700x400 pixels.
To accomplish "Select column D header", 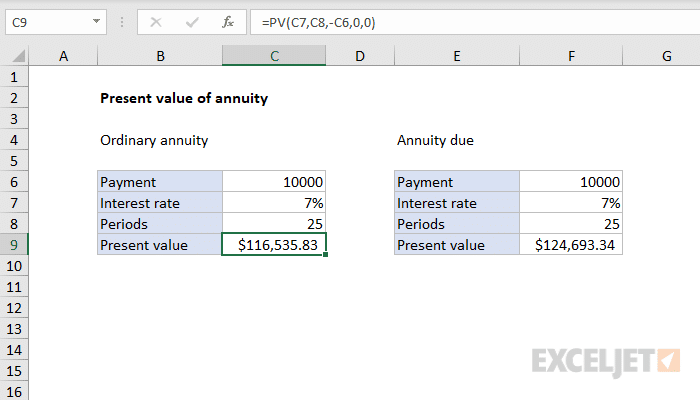I will pyautogui.click(x=360, y=56).
